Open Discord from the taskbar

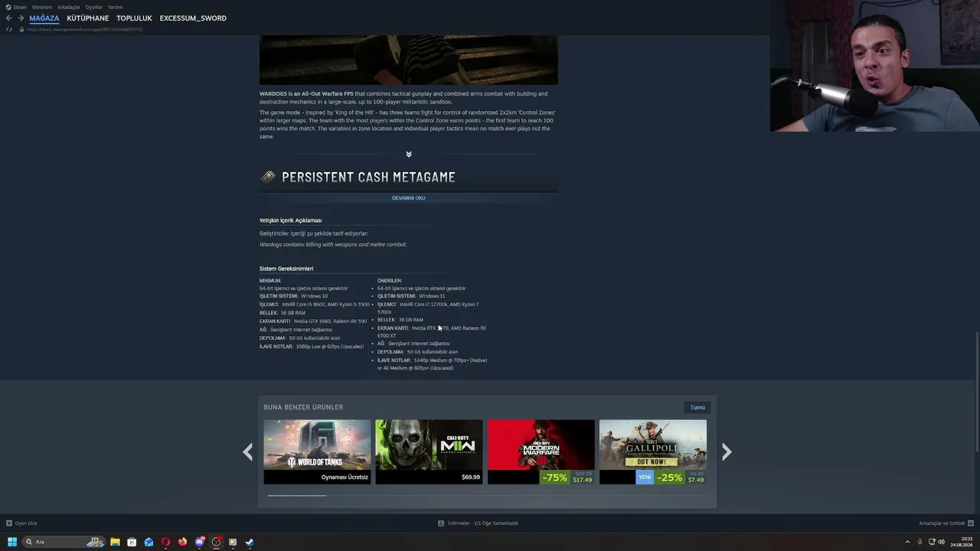pos(200,542)
